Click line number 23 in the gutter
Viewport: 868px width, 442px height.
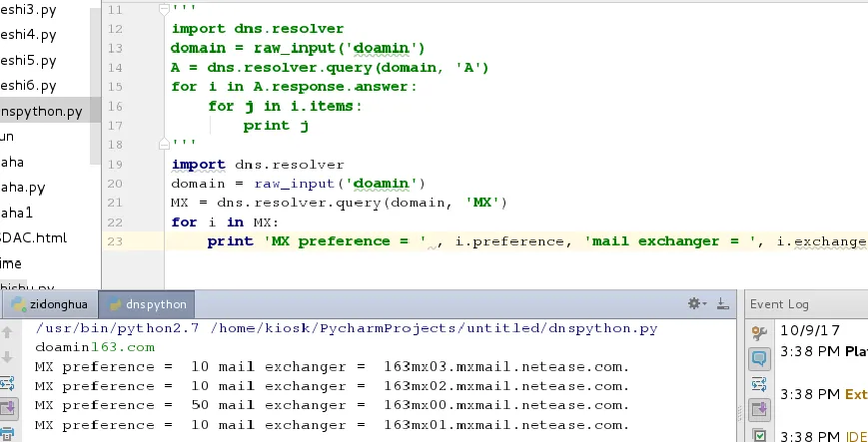point(115,241)
